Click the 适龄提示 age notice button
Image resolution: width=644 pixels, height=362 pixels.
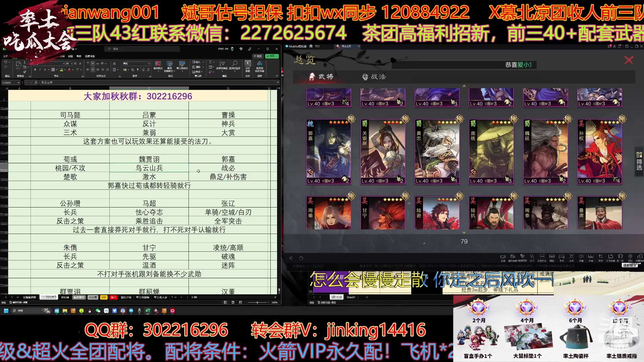pyautogui.click(x=630, y=265)
